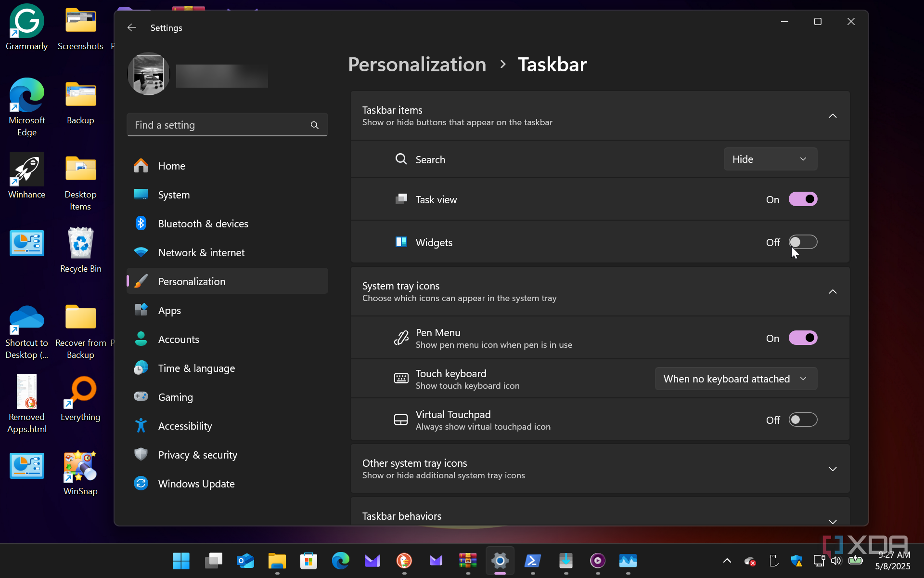This screenshot has width=924, height=578.
Task: Expand Other system tray icons section
Action: click(832, 469)
